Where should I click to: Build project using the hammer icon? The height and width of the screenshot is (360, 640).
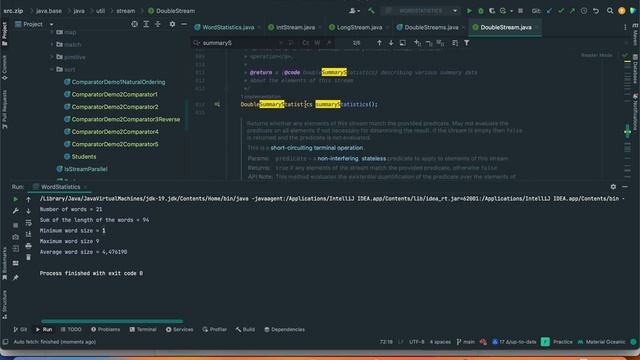point(371,11)
